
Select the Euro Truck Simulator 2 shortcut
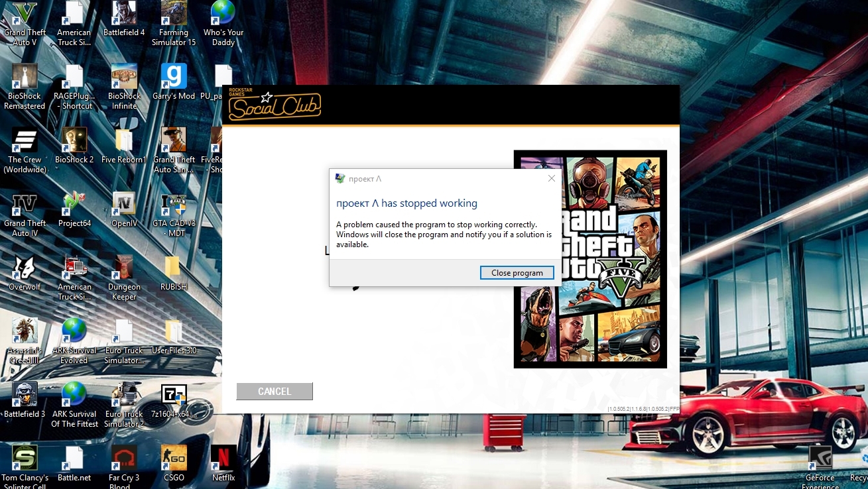tap(124, 405)
